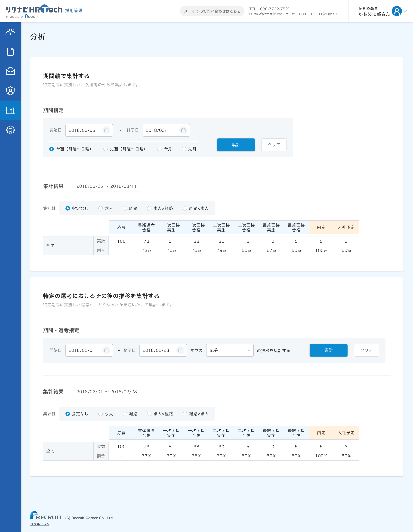The height and width of the screenshot is (532, 413).
Task: Open the gear settings sidebar icon
Action: (10, 130)
